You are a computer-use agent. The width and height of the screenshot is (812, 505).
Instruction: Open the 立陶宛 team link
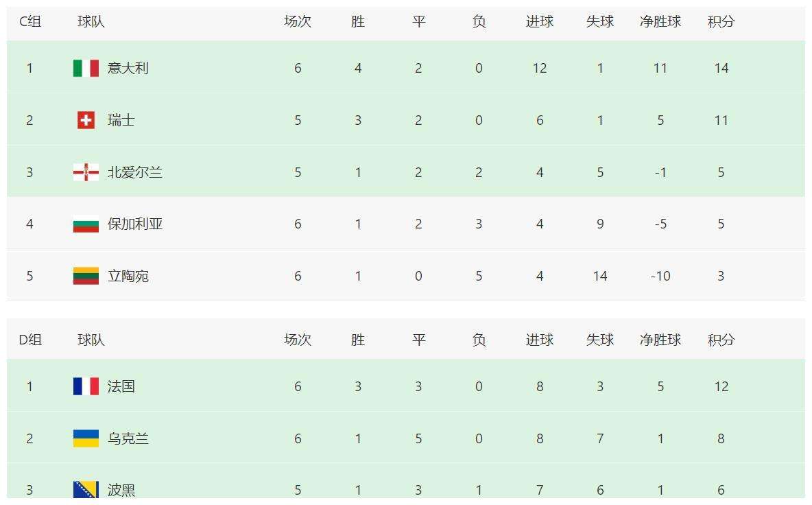pos(128,276)
